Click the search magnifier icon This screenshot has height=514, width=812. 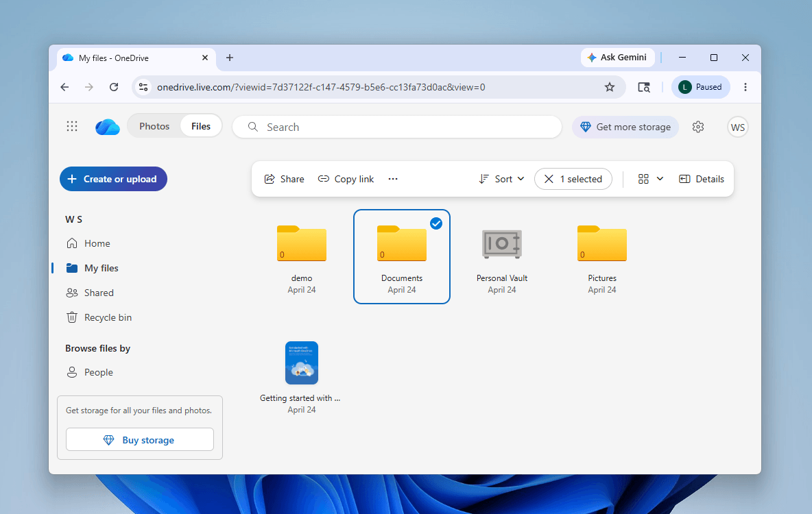point(252,127)
